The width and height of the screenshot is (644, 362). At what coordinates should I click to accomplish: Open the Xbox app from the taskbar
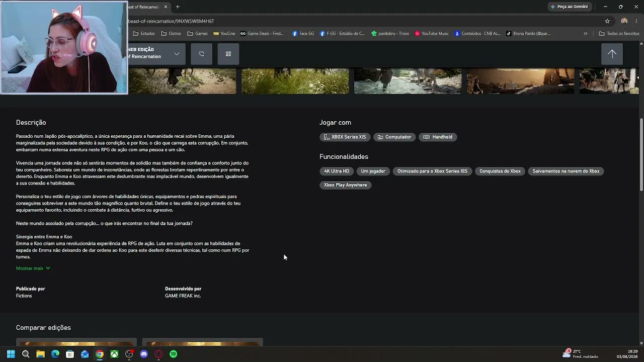(x=114, y=354)
